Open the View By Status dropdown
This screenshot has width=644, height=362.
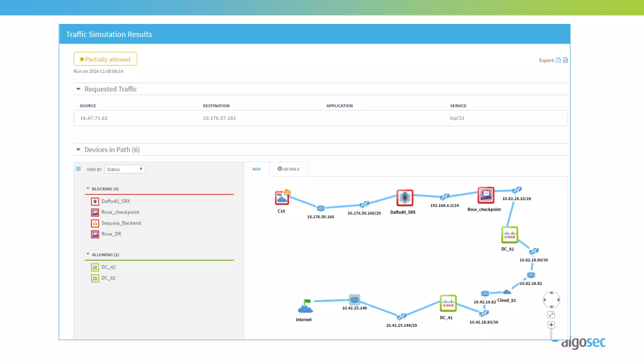(125, 169)
